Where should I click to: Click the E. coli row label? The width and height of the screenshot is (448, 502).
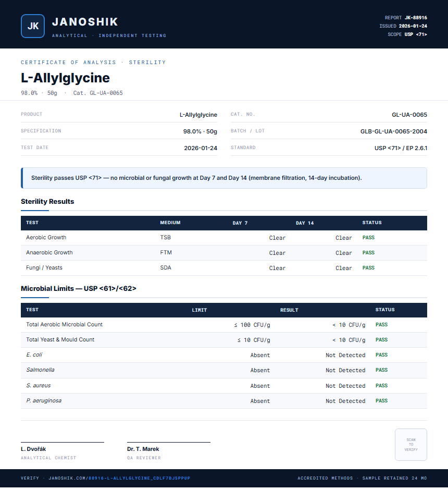click(34, 354)
